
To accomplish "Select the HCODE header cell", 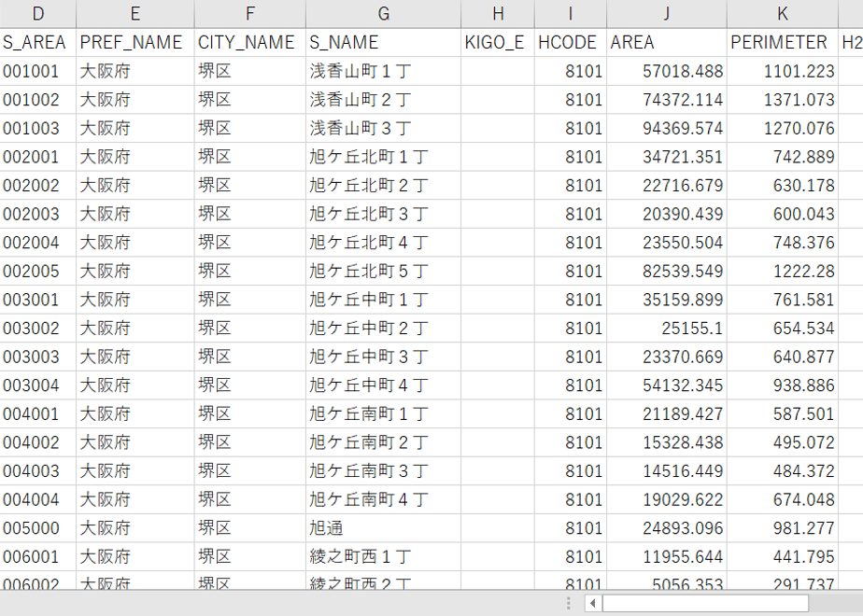I will point(570,42).
